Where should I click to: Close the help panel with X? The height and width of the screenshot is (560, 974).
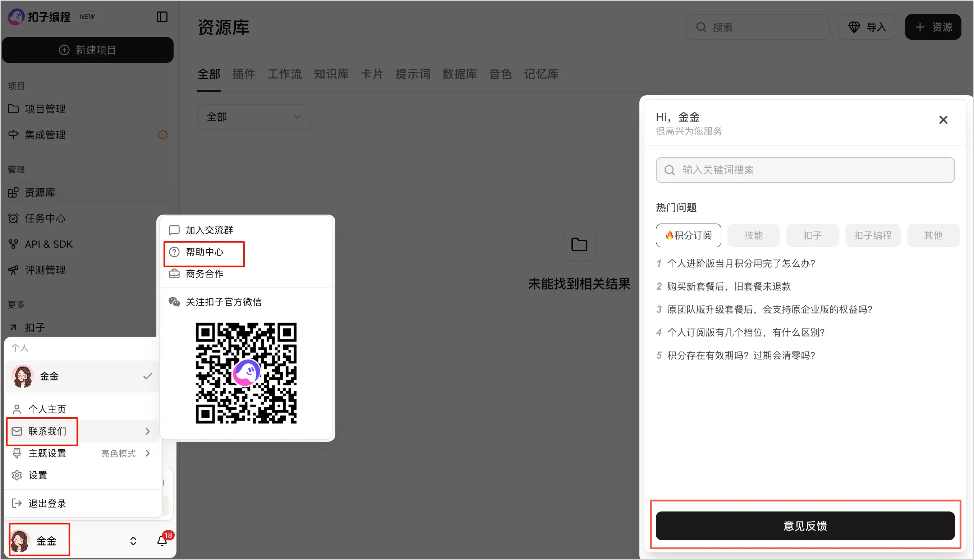coord(943,120)
